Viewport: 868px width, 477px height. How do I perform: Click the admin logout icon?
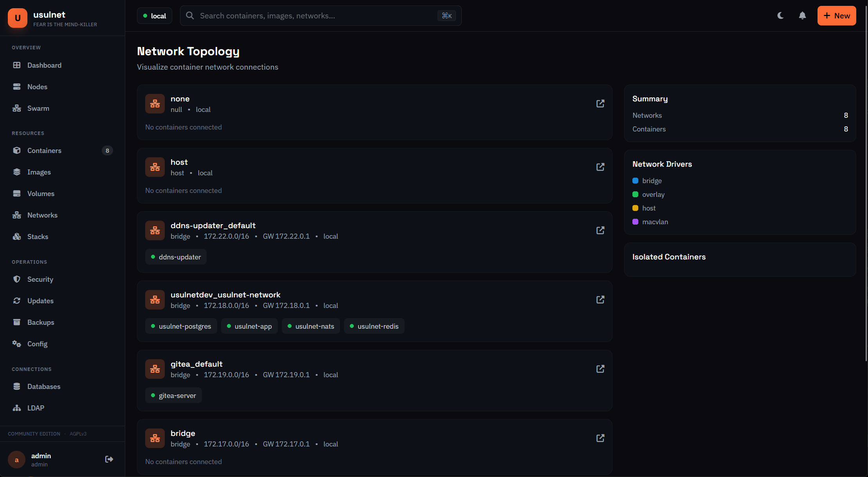coord(108,459)
